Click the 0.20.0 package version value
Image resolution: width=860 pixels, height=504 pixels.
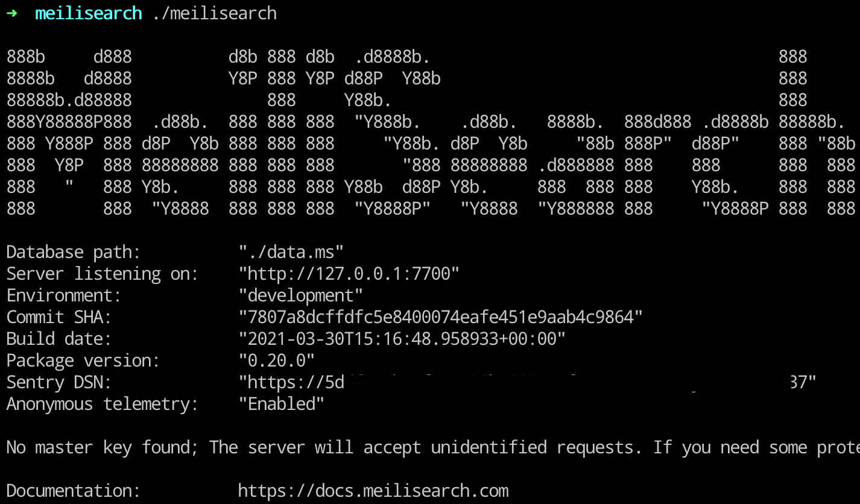click(277, 361)
